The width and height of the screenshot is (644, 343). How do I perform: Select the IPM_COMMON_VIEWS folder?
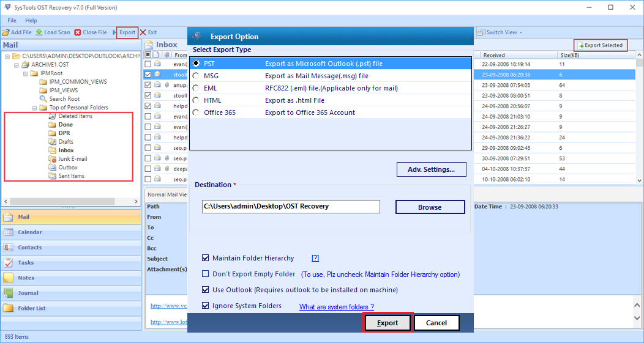(78, 82)
